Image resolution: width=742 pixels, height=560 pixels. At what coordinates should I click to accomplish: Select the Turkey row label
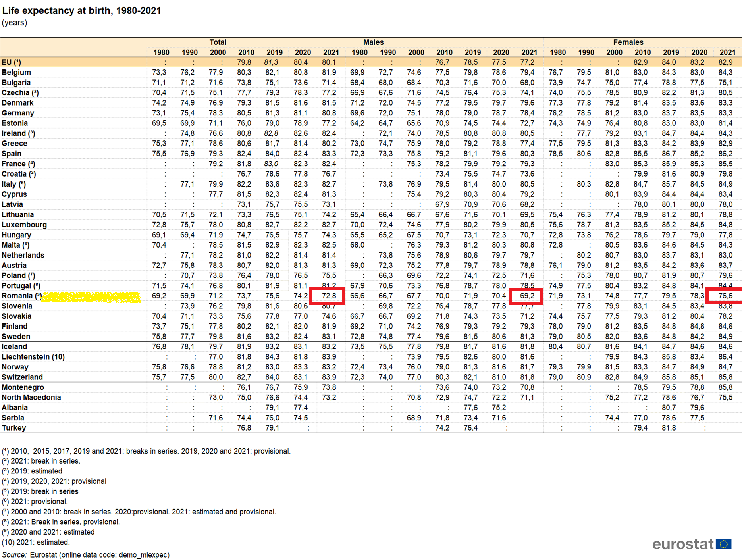[14, 428]
